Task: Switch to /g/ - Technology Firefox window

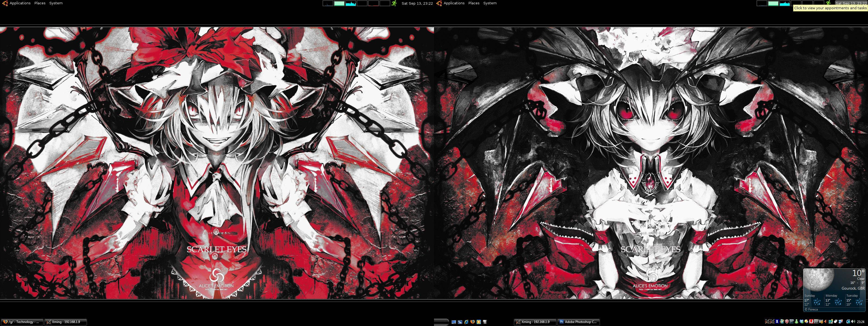Action: 22,322
